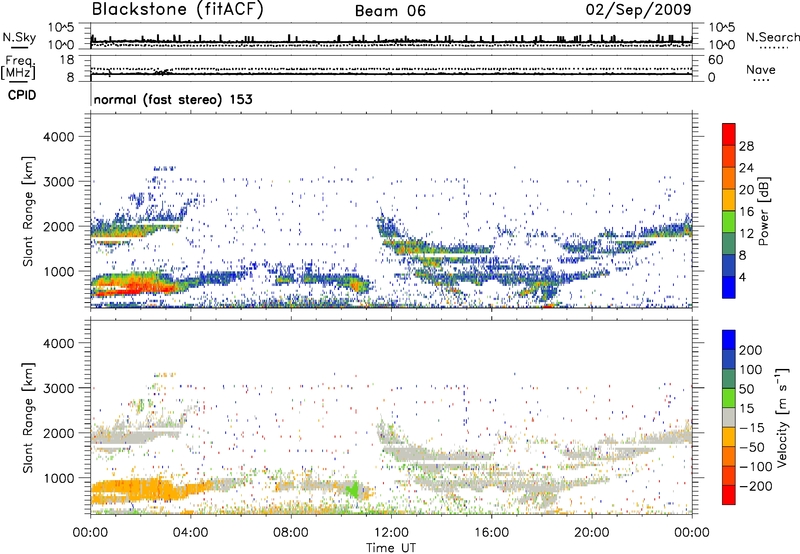The image size is (800, 554).
Task: Click the 3000 tick label of the velocity panel
Action: 59,388
